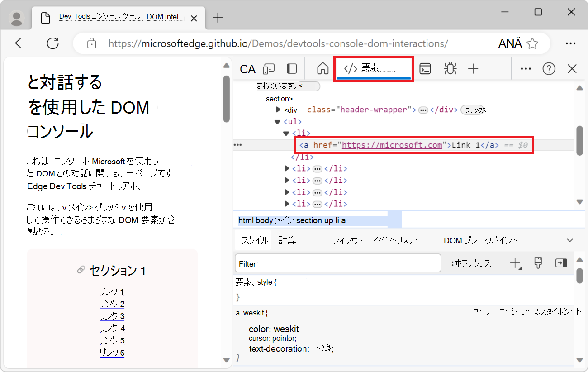
Task: Open DevTools help with the question mark icon
Action: coord(549,69)
